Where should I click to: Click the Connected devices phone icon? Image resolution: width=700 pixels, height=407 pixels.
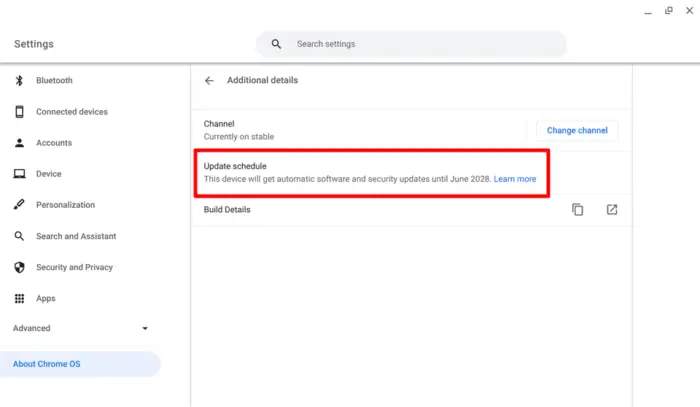click(x=19, y=112)
